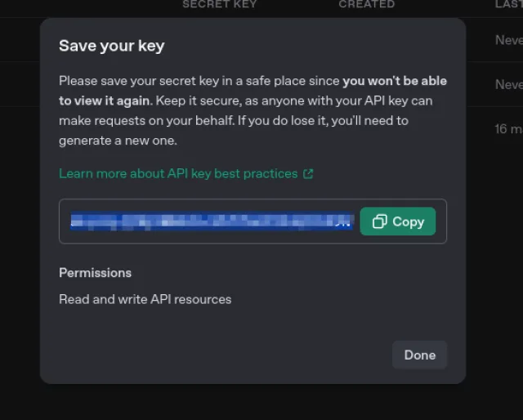Close the dialog with the Done button
Viewport: 523px width, 420px height.
click(x=419, y=355)
